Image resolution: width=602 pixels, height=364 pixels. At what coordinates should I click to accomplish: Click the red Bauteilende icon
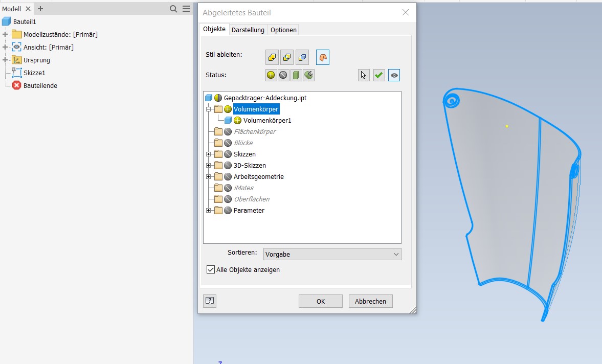[x=16, y=85]
